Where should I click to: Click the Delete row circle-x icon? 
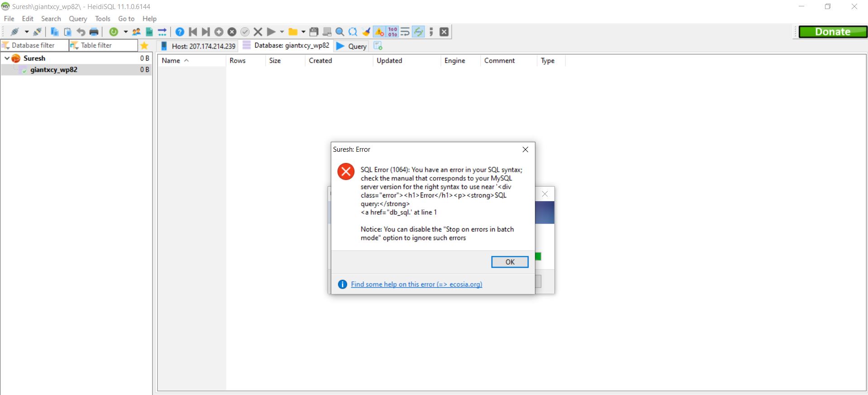(232, 32)
